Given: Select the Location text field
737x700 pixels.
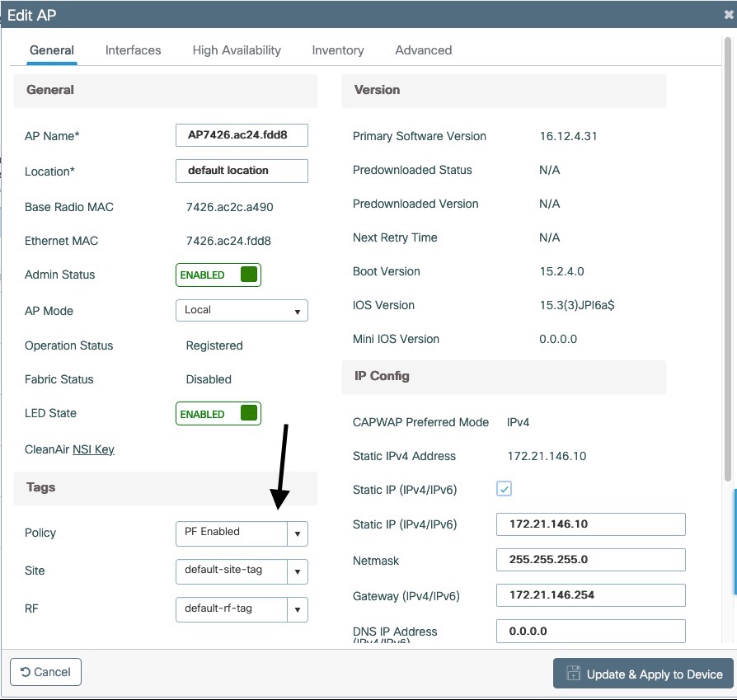Looking at the screenshot, I should coord(241,171).
